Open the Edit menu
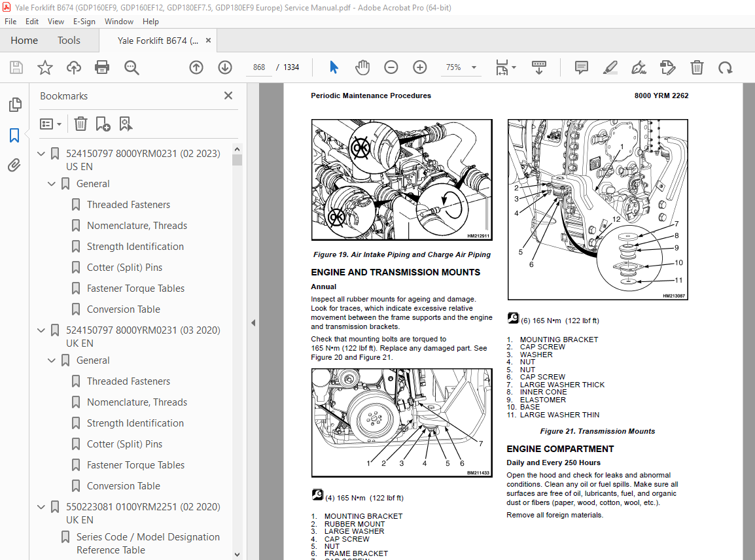The image size is (755, 560). (32, 21)
